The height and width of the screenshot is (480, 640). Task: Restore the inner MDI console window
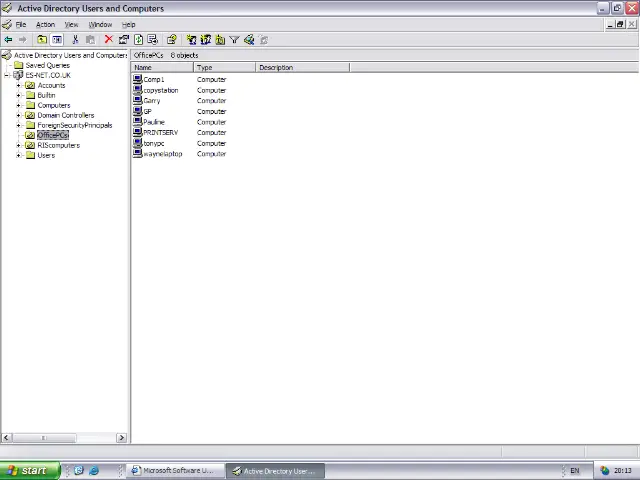coord(620,24)
